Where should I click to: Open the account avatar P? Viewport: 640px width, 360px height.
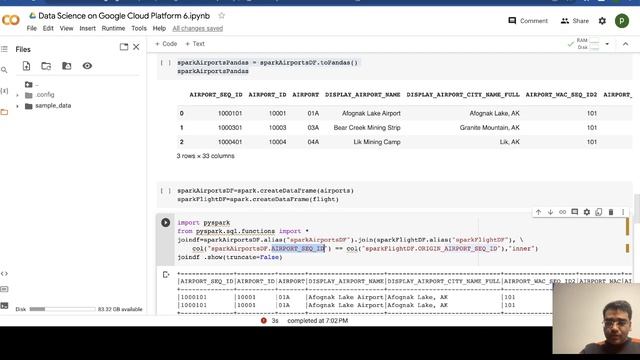pos(622,21)
